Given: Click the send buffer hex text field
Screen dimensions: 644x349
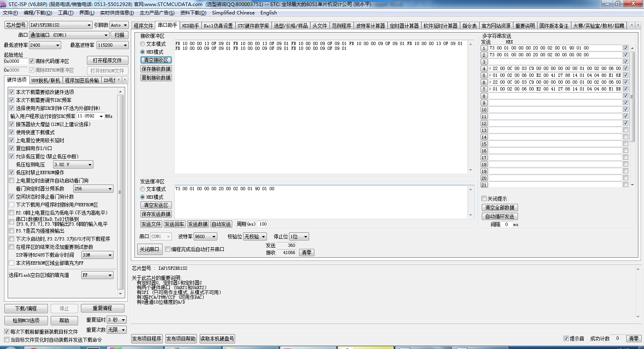Looking at the screenshot, I should [321, 201].
